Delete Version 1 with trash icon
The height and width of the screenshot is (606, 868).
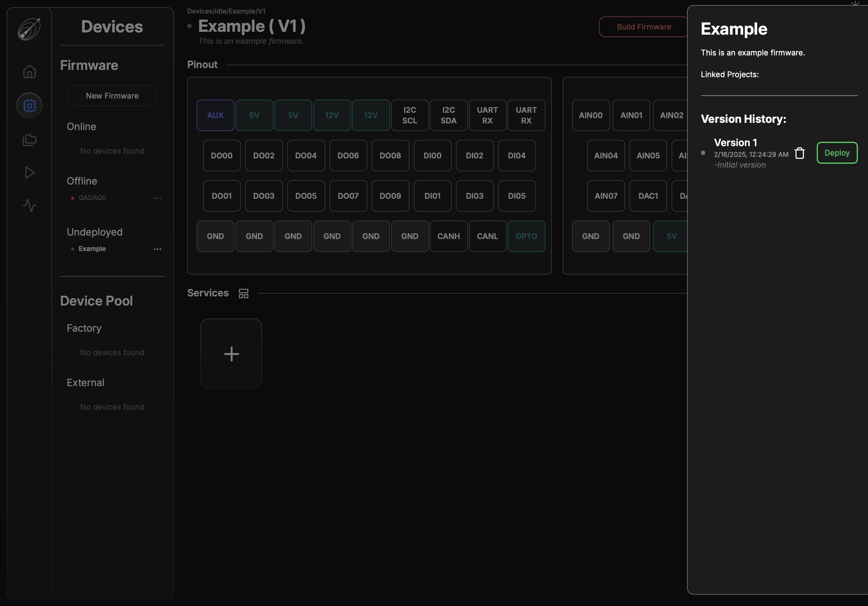pyautogui.click(x=799, y=153)
